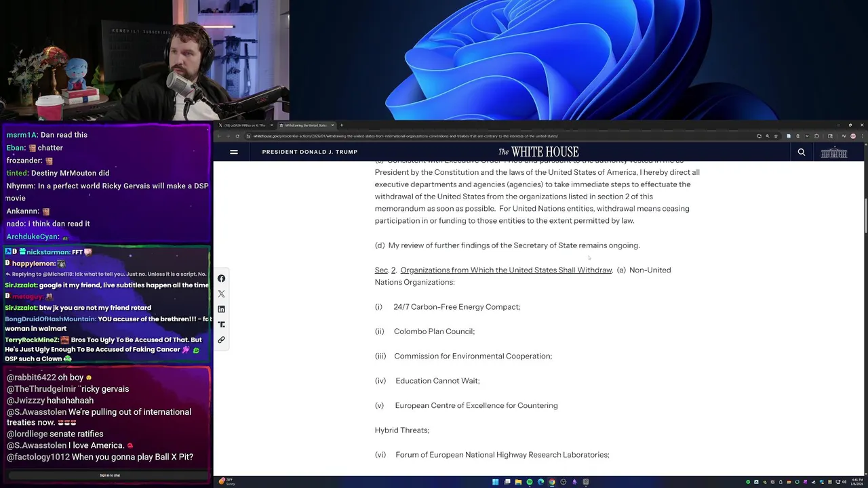Open the browser zoom magnifier in address bar

click(x=768, y=136)
